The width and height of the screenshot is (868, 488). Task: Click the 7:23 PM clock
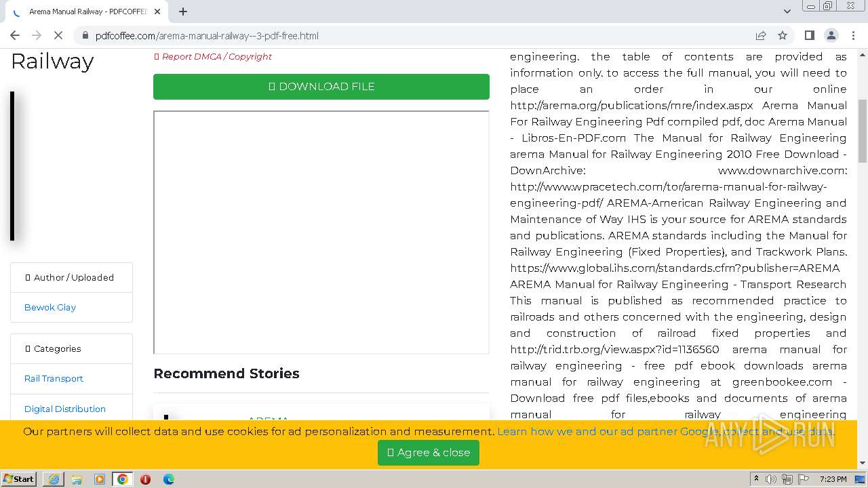(x=833, y=479)
